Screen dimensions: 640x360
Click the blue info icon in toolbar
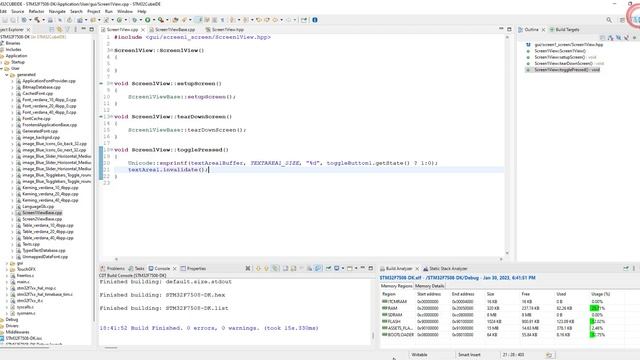point(315,20)
